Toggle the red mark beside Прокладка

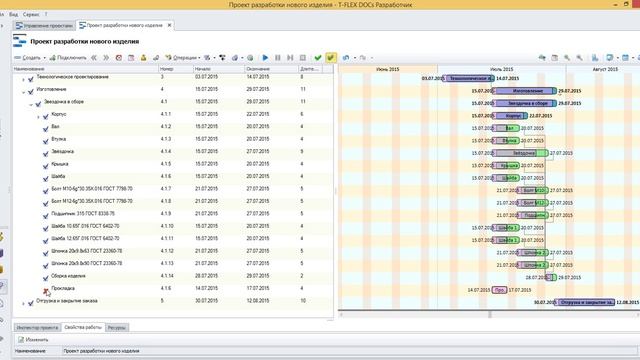[x=46, y=291]
